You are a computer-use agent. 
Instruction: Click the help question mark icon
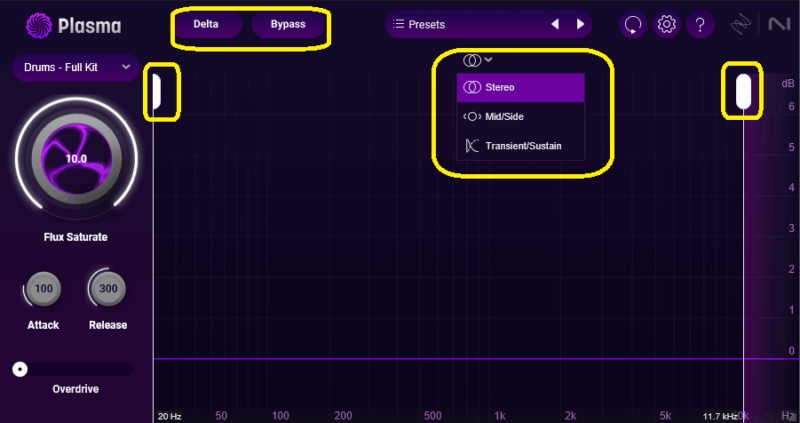point(700,24)
